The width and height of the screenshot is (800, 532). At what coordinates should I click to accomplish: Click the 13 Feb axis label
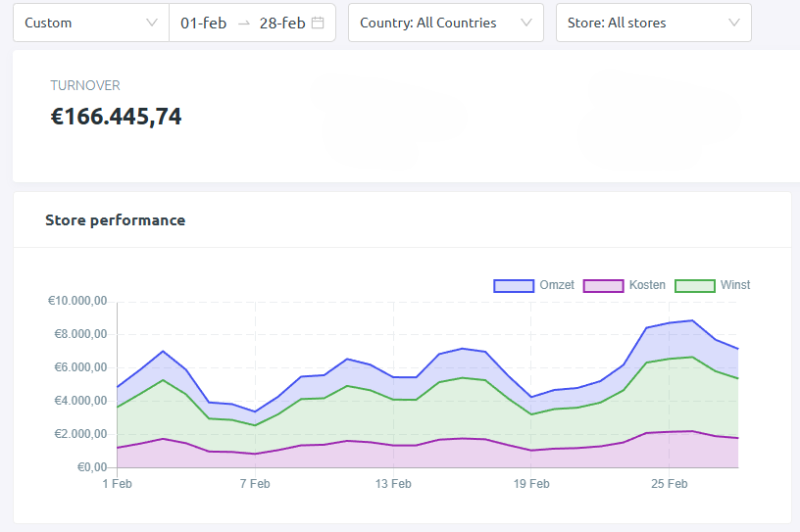click(x=393, y=484)
